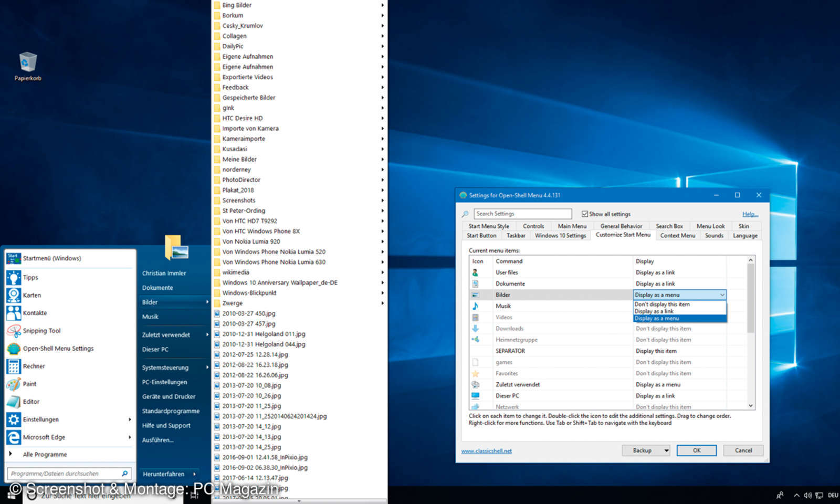Open Kontakte via its contacts icon
The image size is (840, 504).
point(35,313)
